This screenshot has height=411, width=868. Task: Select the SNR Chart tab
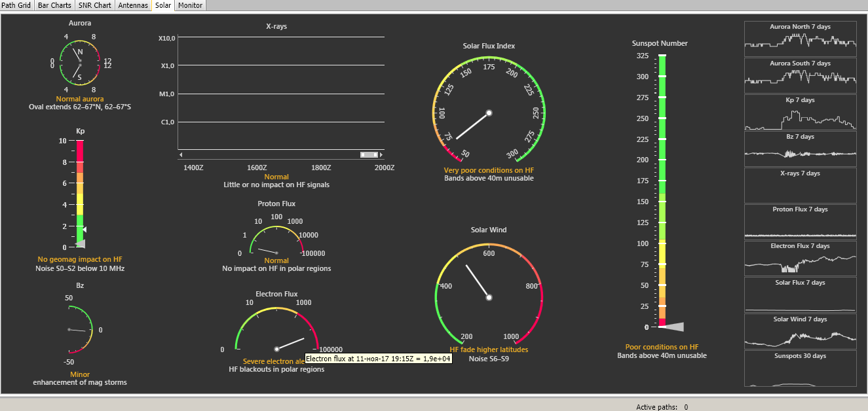coord(94,5)
